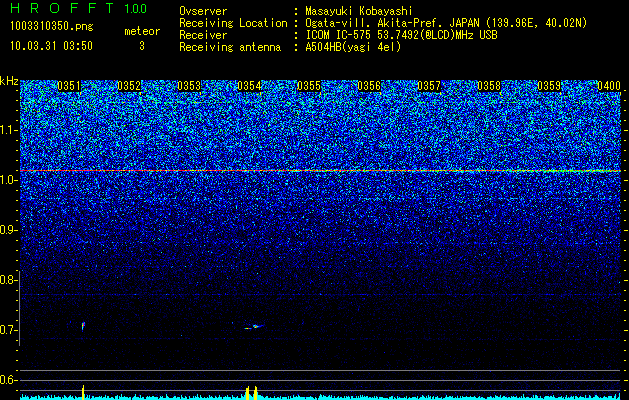
Task: Click the HROFFT title text
Action: point(64,8)
